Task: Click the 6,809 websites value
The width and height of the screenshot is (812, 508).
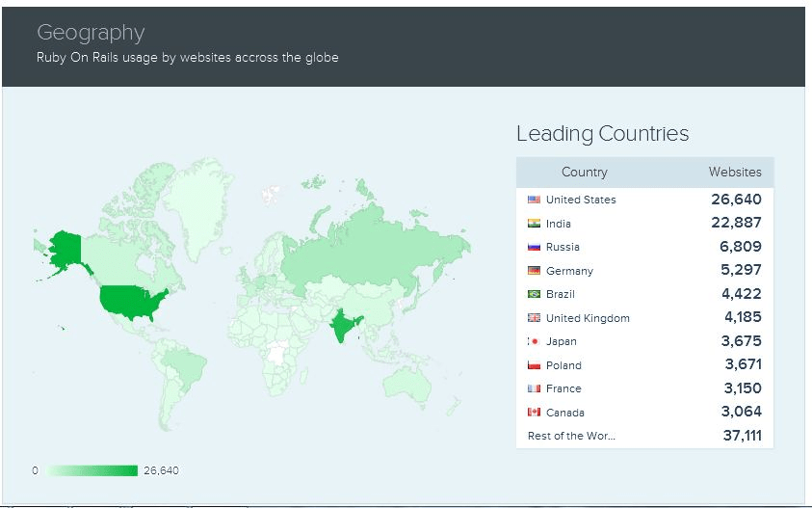Action: click(x=740, y=246)
